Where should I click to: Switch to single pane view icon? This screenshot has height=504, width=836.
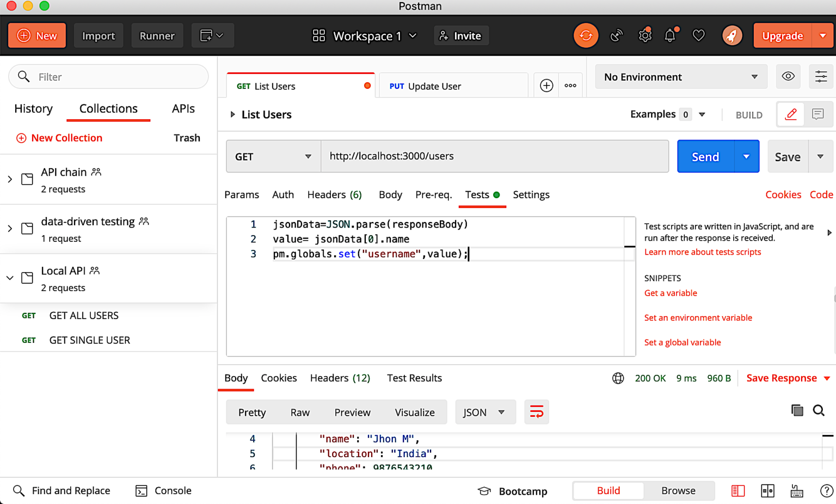738,491
